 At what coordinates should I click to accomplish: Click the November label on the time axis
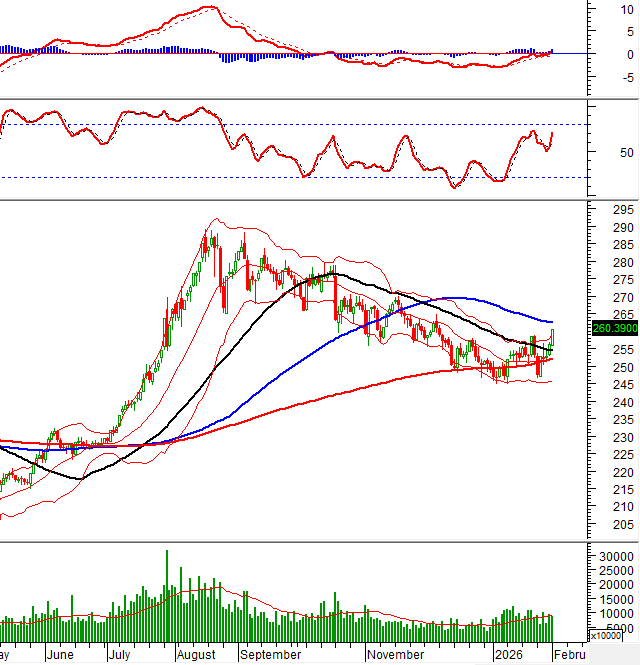pyautogui.click(x=395, y=655)
